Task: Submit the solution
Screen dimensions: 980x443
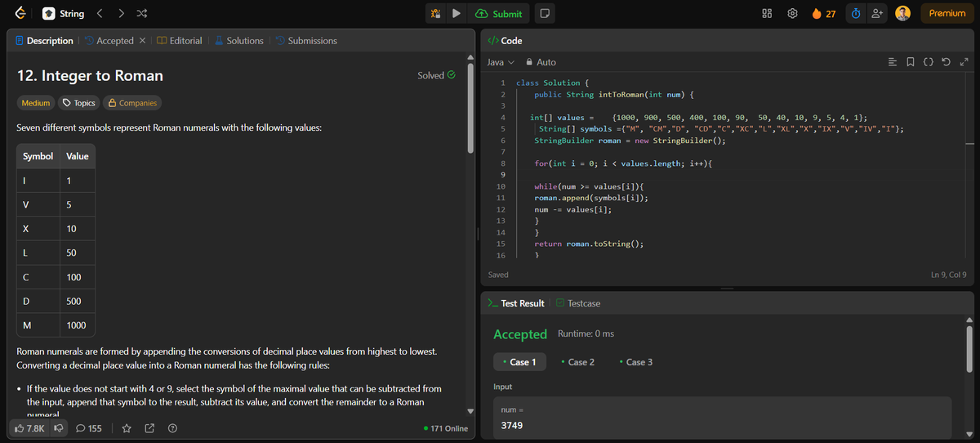Action: (x=499, y=13)
